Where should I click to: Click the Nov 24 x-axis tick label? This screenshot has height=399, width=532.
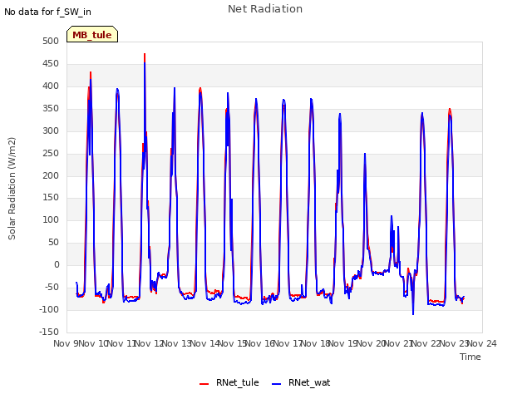click(x=482, y=343)
